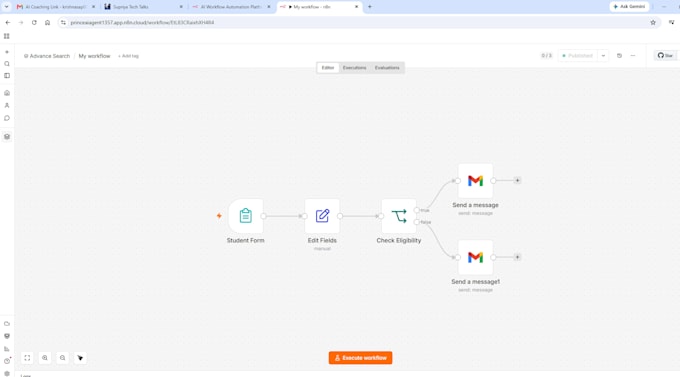
Task: Open the sidebar insights chart icon
Action: [x=7, y=349]
